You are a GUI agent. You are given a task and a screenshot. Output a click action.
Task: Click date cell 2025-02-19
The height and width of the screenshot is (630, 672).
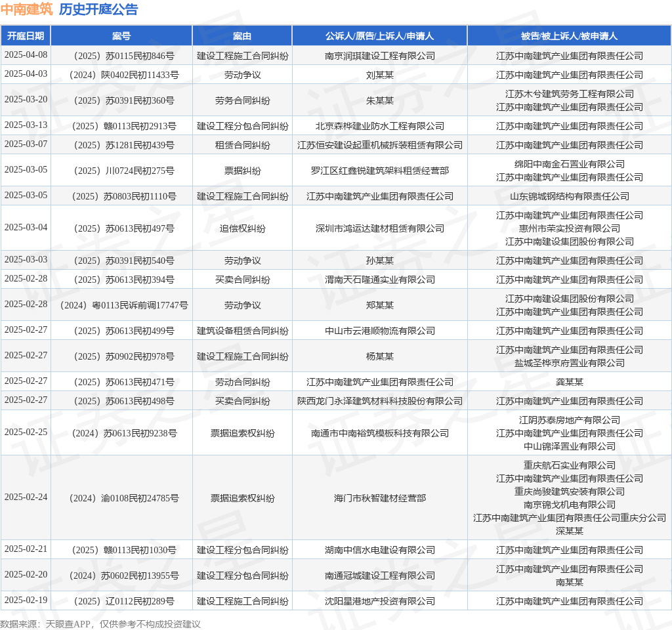tap(26, 600)
